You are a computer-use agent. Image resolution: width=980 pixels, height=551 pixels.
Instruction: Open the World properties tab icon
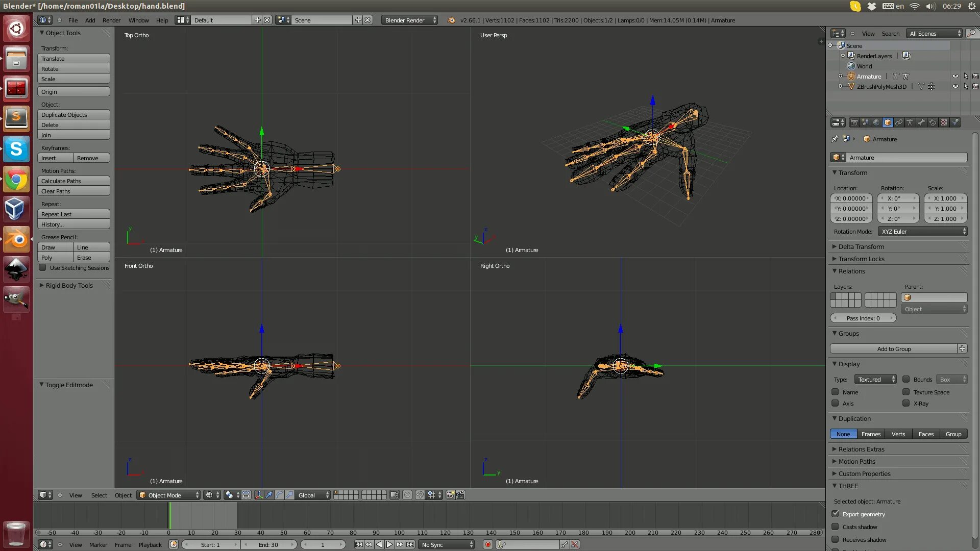click(x=876, y=122)
